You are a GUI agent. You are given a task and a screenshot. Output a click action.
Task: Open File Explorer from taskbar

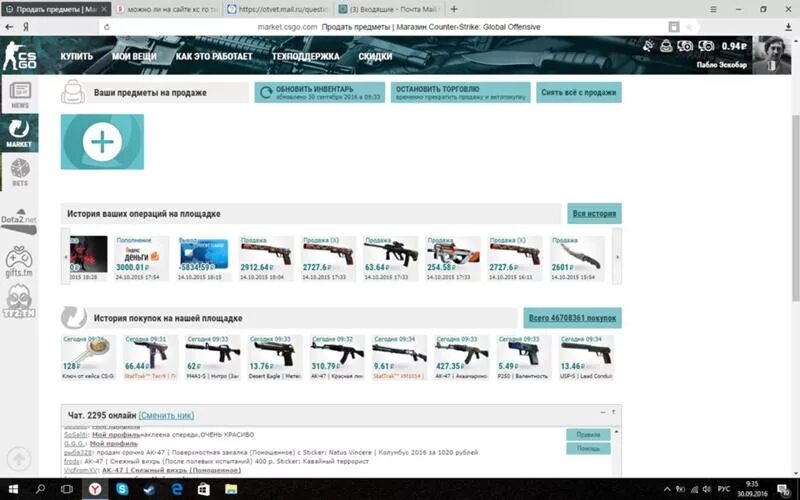point(231,489)
